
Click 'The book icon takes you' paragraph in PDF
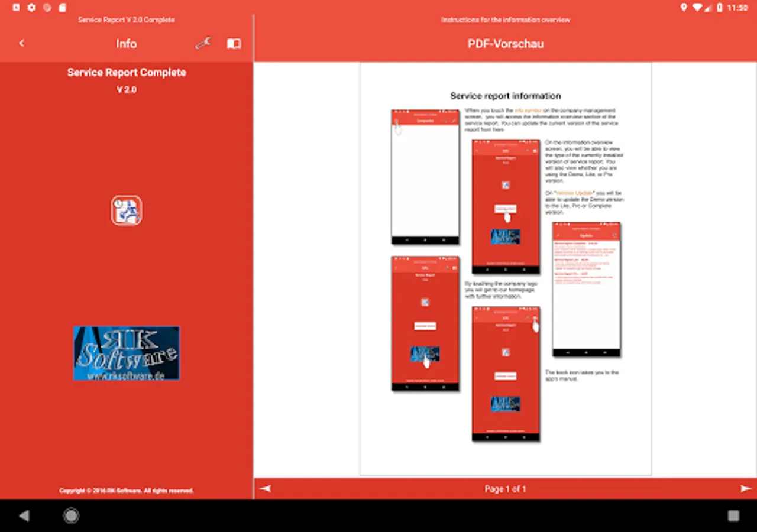coord(582,375)
